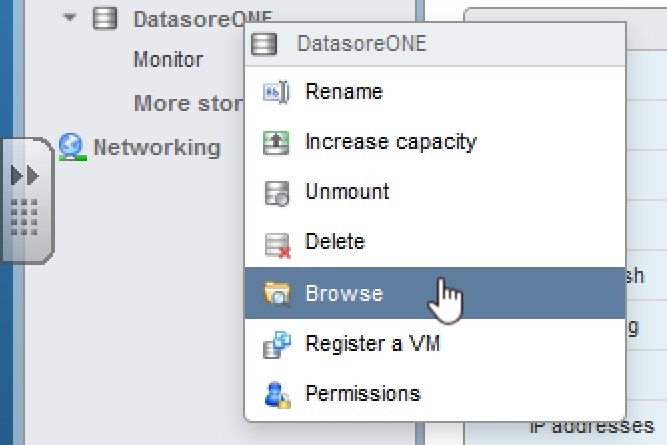Select Unmount from the datastore menu
This screenshot has width=667, height=445.
347,192
